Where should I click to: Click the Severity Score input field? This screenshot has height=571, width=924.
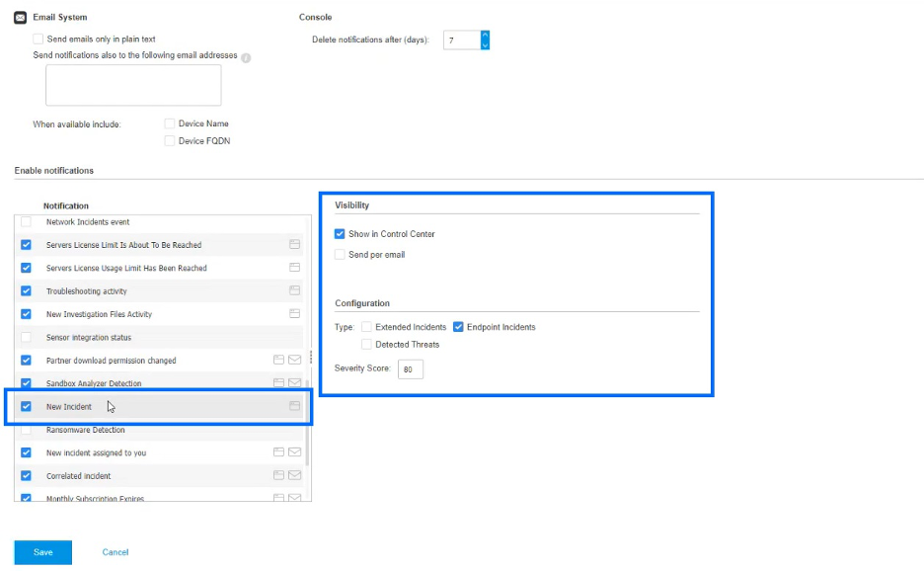click(x=411, y=369)
